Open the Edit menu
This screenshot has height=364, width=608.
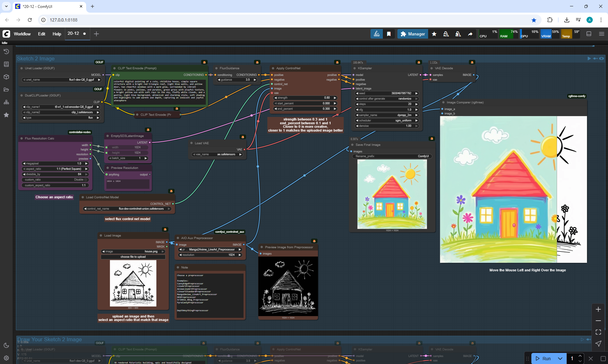pyautogui.click(x=41, y=34)
